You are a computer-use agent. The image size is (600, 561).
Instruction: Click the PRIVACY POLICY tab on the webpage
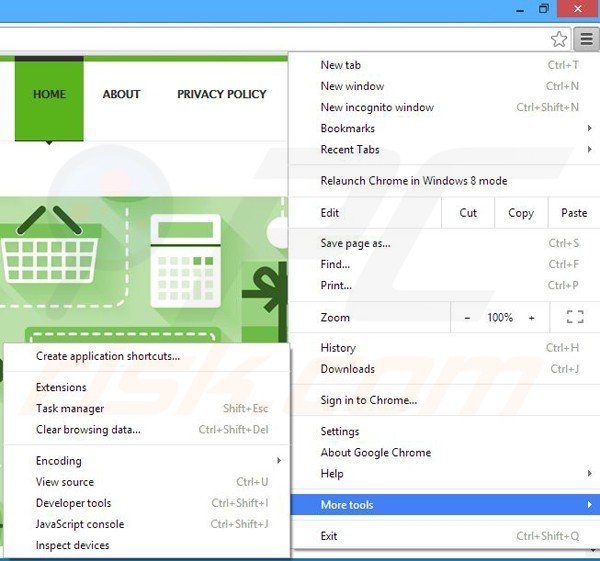tap(222, 94)
